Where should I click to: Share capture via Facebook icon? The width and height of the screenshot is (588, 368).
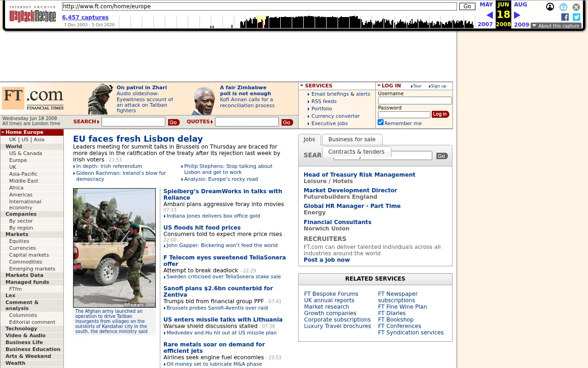pos(565,17)
